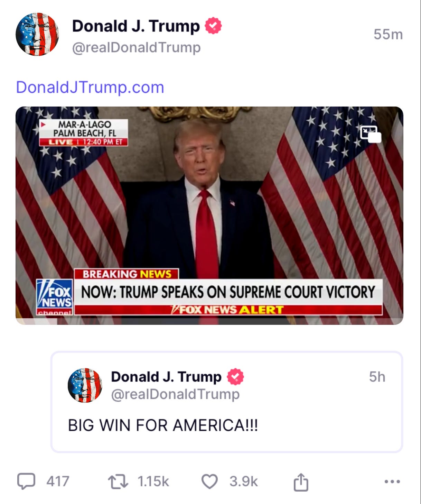Viewport: 421px width, 504px height.
Task: Click the @realDonaldTrump handle in the quoted post
Action: (175, 394)
